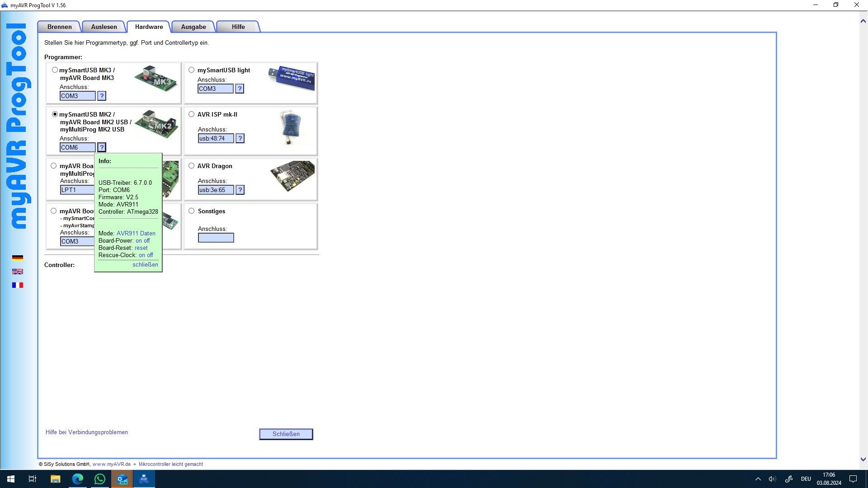This screenshot has height=488, width=868.
Task: Select the mySmartUSB MK3 programmer
Action: (55, 70)
